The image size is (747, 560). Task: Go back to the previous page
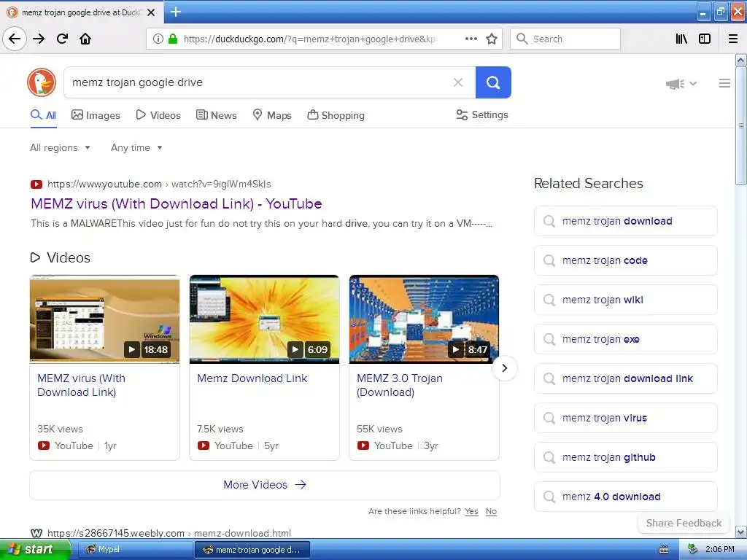(x=15, y=39)
